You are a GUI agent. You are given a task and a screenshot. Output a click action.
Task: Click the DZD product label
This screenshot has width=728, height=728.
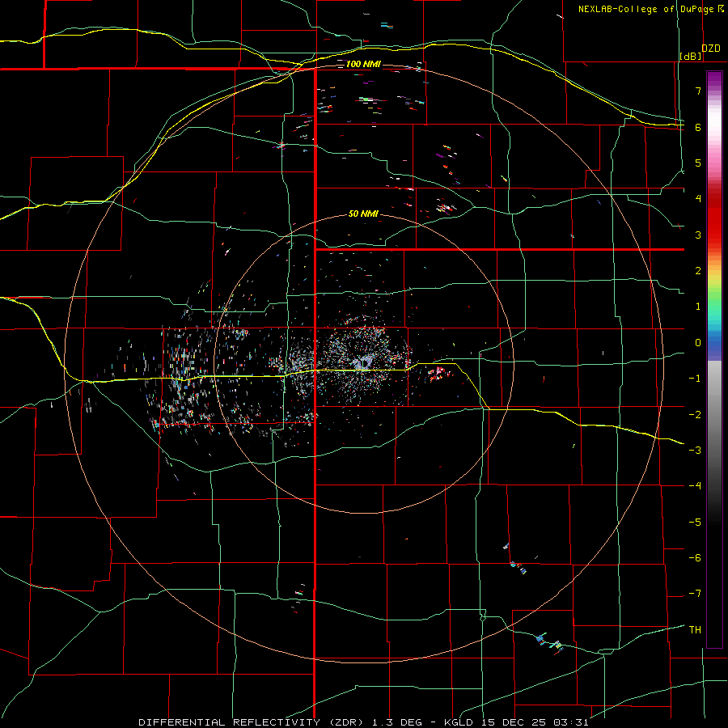pyautogui.click(x=711, y=49)
